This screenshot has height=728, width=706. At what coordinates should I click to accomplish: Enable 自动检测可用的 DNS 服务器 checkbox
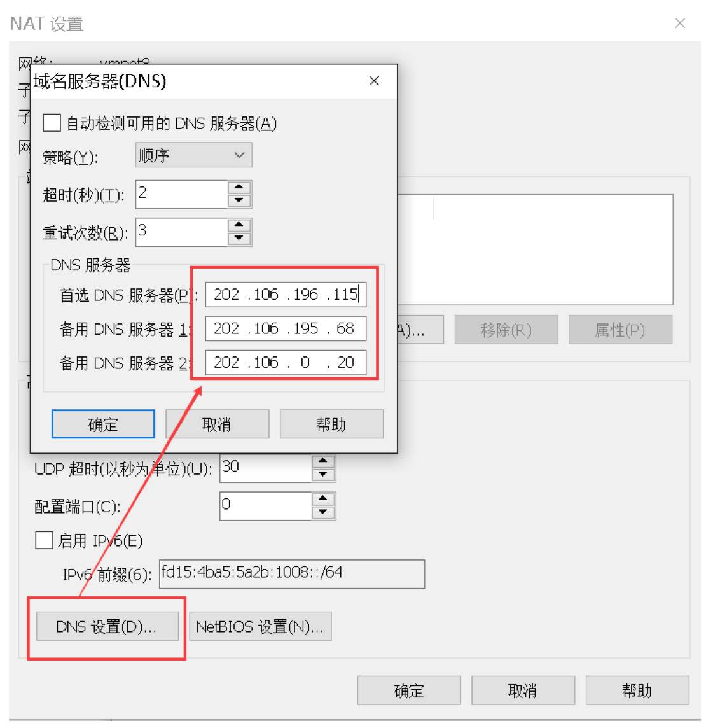[52, 123]
